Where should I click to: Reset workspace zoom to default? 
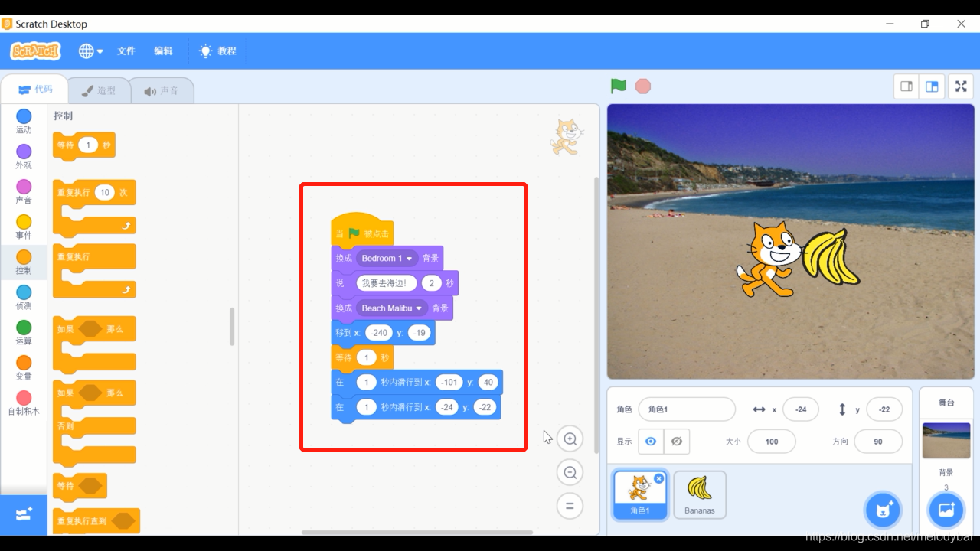[x=570, y=506]
